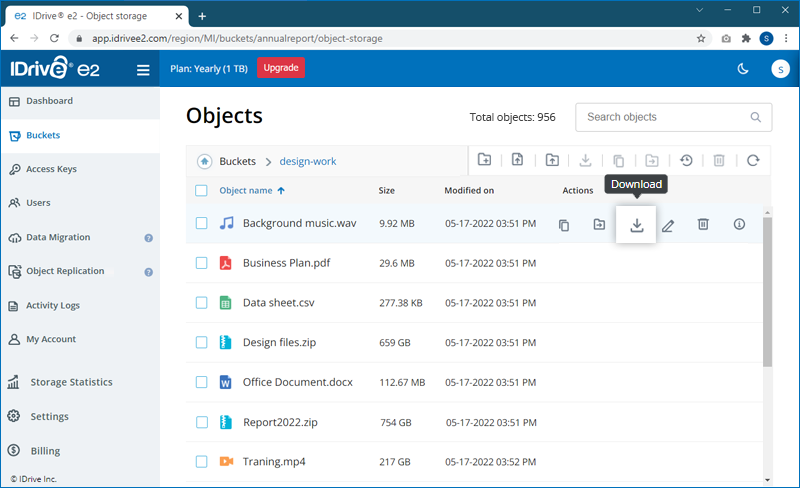Toggle dark mode with the moon icon
This screenshot has width=800, height=488.
tap(743, 69)
